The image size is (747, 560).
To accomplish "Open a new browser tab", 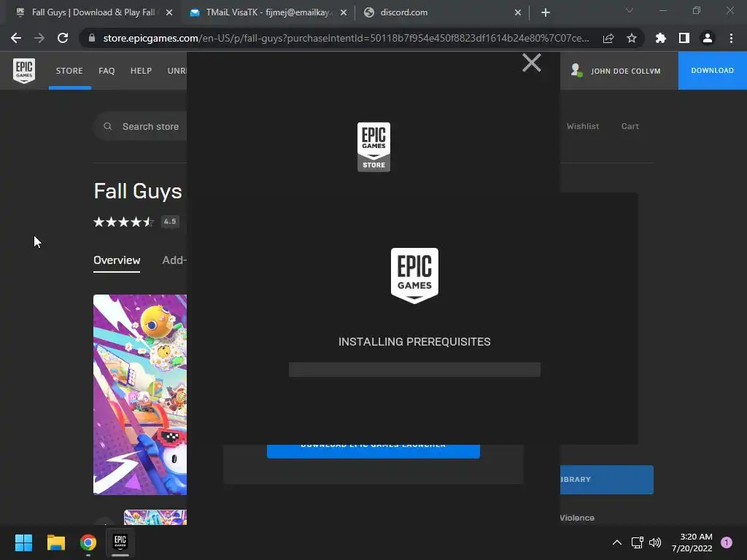I will coord(546,12).
